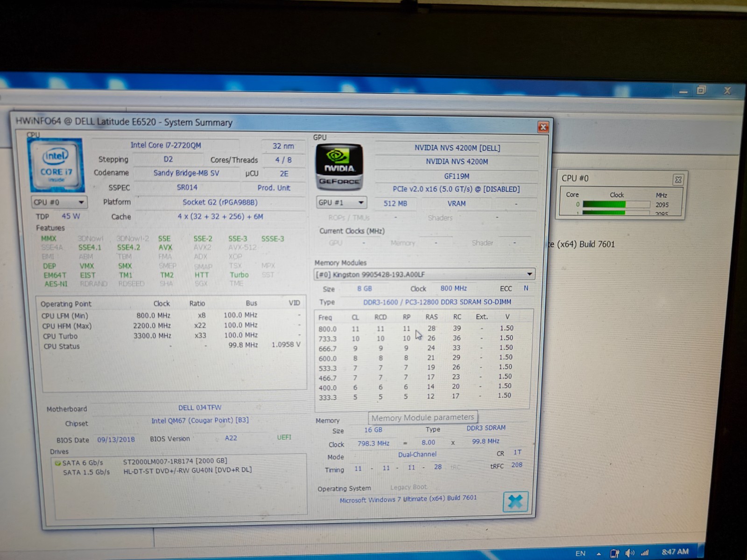The image size is (747, 560).
Task: Click the 512 MB VRAM size value
Action: (x=395, y=203)
